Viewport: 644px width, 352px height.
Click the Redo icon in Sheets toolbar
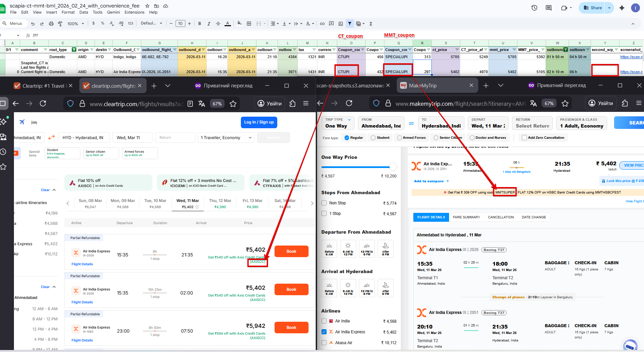click(42, 24)
